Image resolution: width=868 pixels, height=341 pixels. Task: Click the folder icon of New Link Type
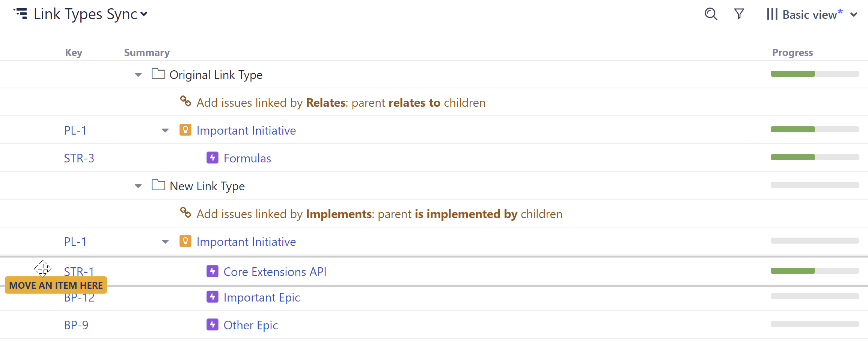pos(158,185)
